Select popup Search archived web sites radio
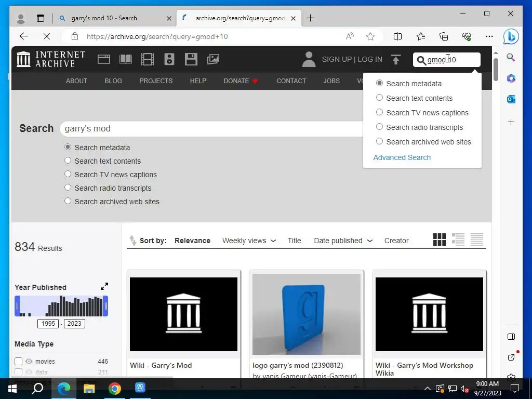This screenshot has width=532, height=399. coord(379,141)
